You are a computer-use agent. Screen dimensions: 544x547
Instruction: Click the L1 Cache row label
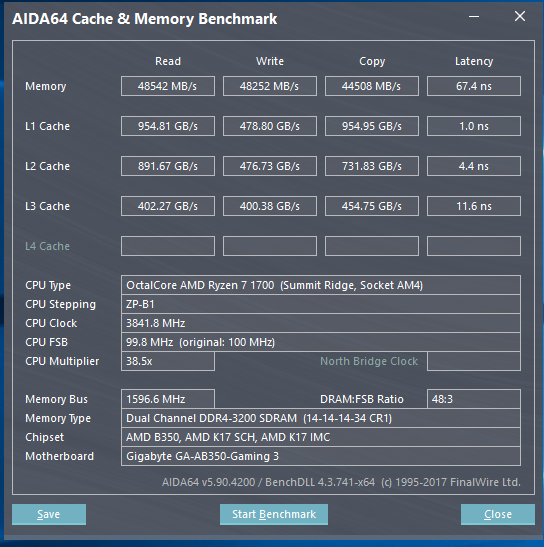47,126
